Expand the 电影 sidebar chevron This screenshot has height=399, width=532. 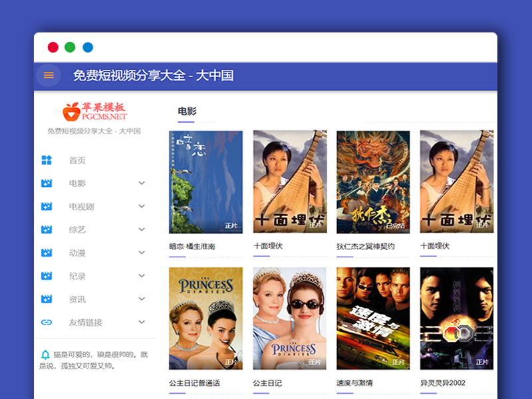point(142,184)
